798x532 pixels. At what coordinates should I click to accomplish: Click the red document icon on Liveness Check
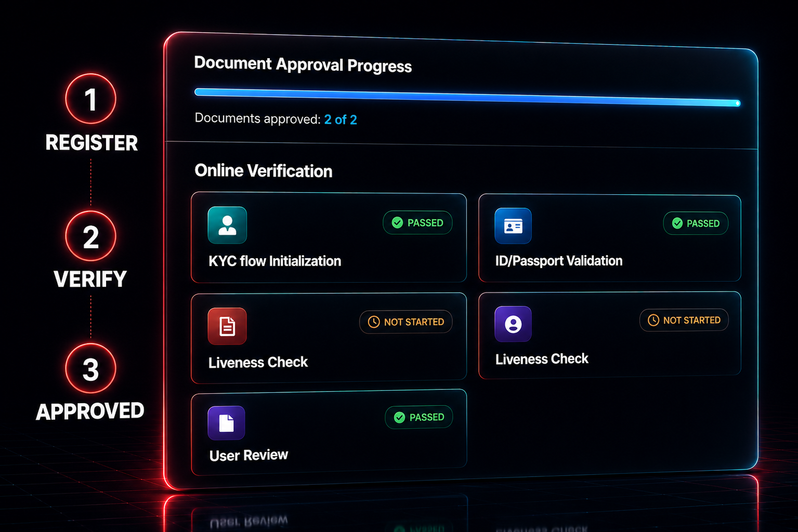pyautogui.click(x=227, y=326)
